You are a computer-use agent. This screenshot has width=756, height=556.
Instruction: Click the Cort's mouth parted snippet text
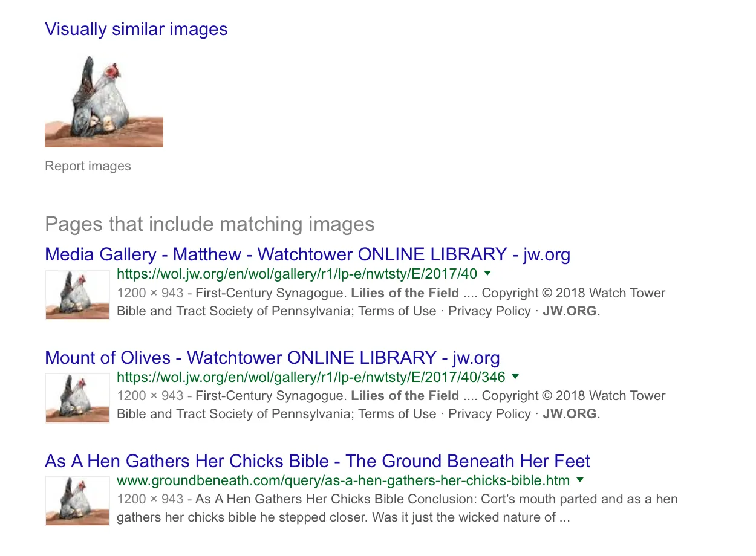point(397,508)
